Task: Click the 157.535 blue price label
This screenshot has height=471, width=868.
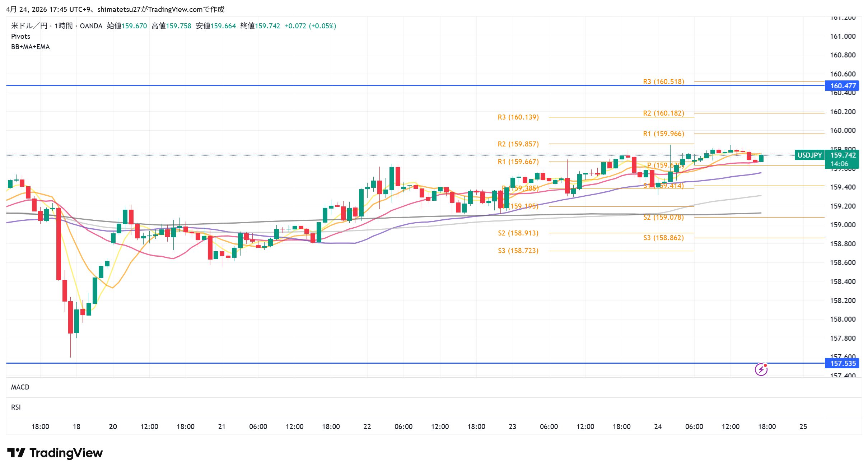Action: [843, 363]
